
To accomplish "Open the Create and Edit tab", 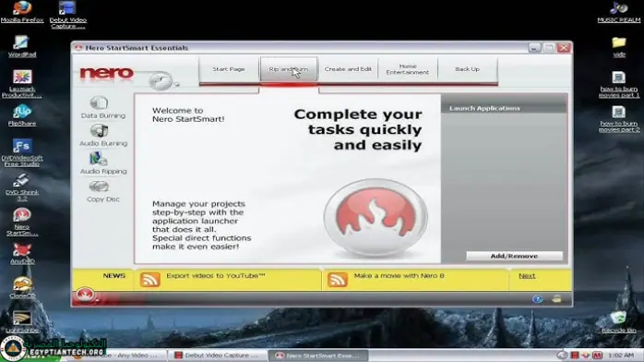I will pos(348,69).
